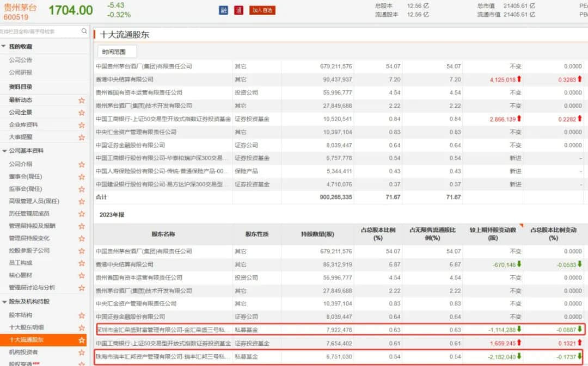Select 大事提醒 in the navigation list

(21, 137)
